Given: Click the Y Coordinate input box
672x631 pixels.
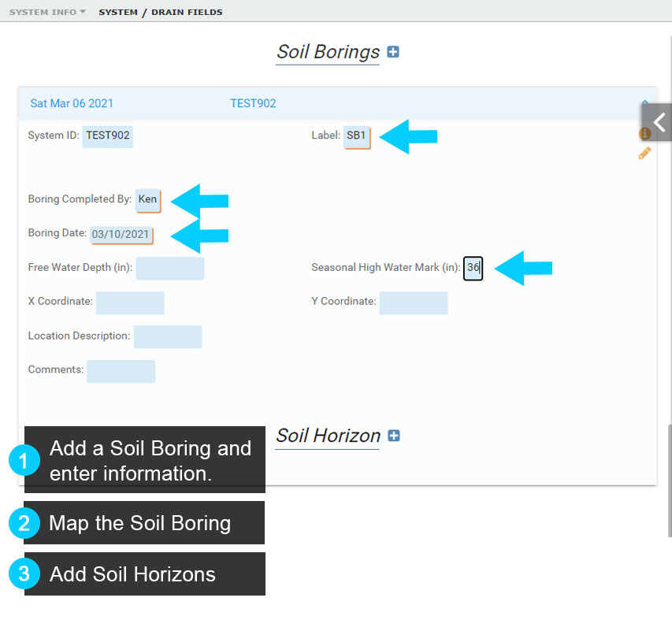Looking at the screenshot, I should [413, 303].
